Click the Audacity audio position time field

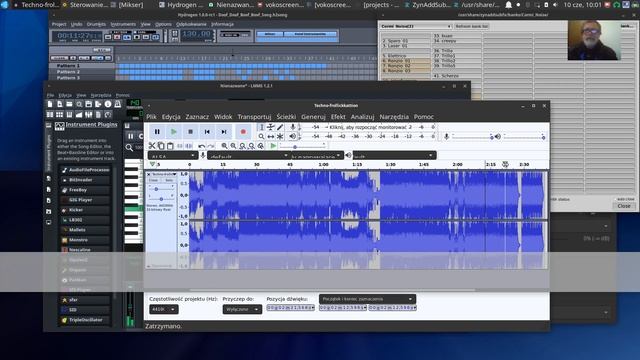(291, 308)
